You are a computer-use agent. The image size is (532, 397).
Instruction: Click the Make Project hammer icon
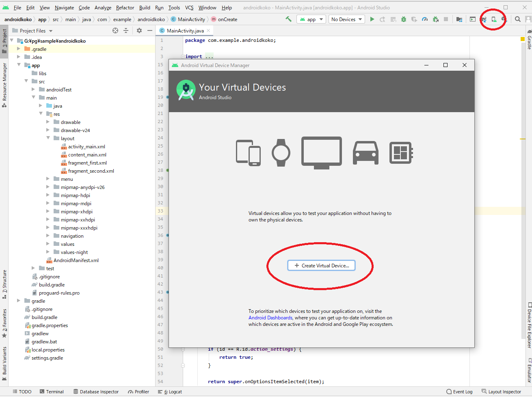[x=288, y=19]
